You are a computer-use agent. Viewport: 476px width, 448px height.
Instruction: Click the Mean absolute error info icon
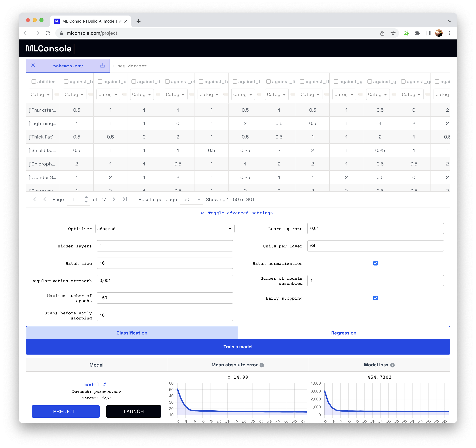point(262,365)
